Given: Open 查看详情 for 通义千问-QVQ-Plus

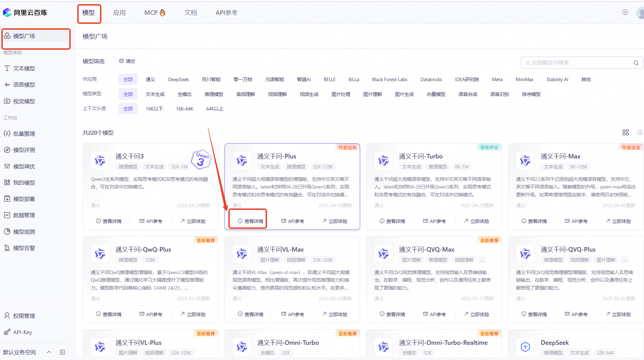Looking at the screenshot, I should tap(534, 314).
